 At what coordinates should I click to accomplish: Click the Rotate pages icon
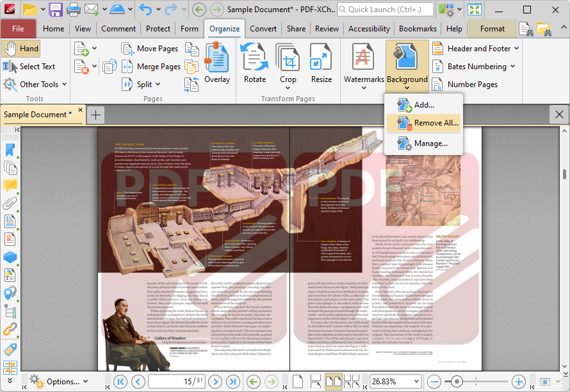tap(255, 63)
